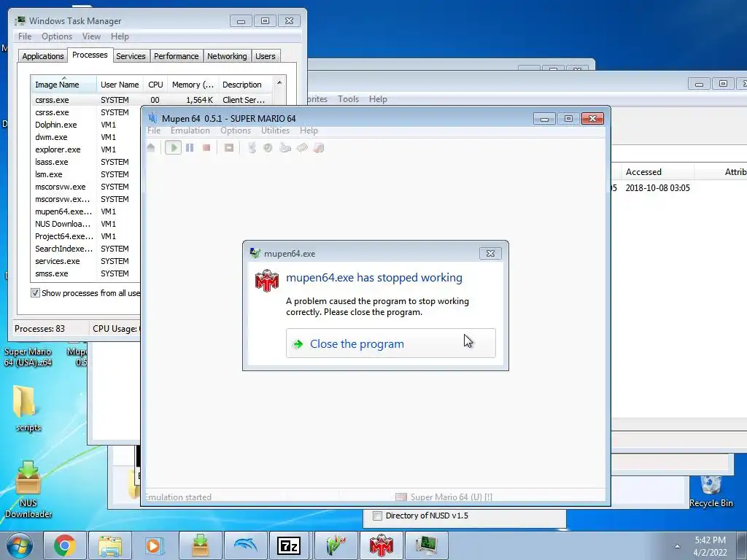The image size is (747, 560).
Task: Switch to Dolphin emulator taskbar button
Action: (245, 545)
